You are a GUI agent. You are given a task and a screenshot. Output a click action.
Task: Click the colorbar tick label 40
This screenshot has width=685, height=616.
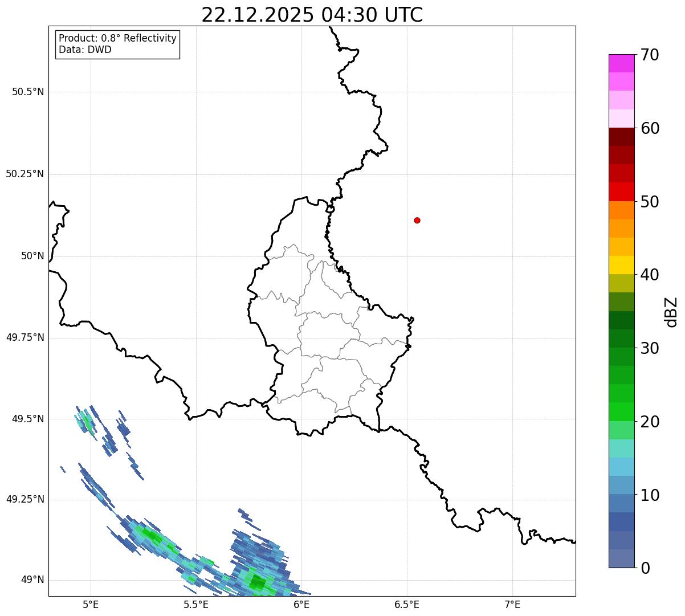click(x=650, y=275)
